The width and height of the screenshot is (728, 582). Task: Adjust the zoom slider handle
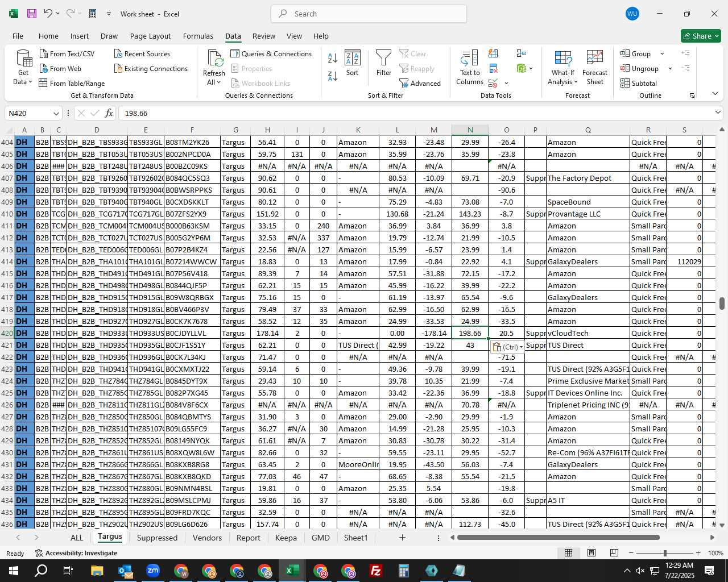664,553
